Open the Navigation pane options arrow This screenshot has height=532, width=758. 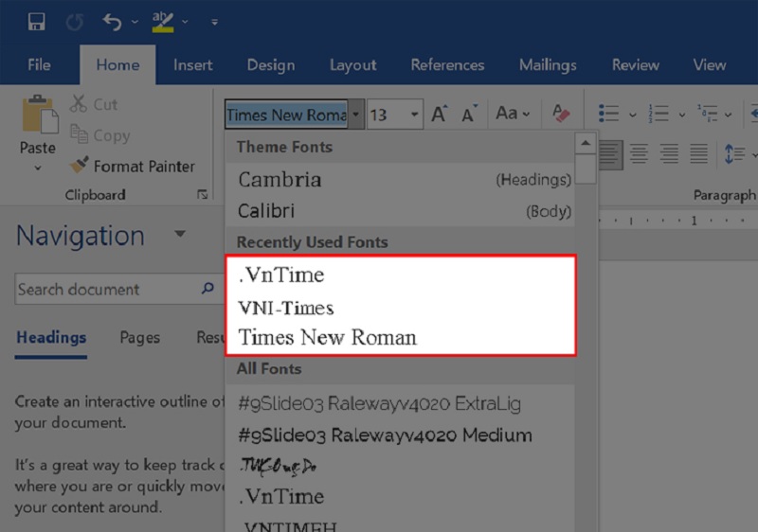tap(180, 234)
